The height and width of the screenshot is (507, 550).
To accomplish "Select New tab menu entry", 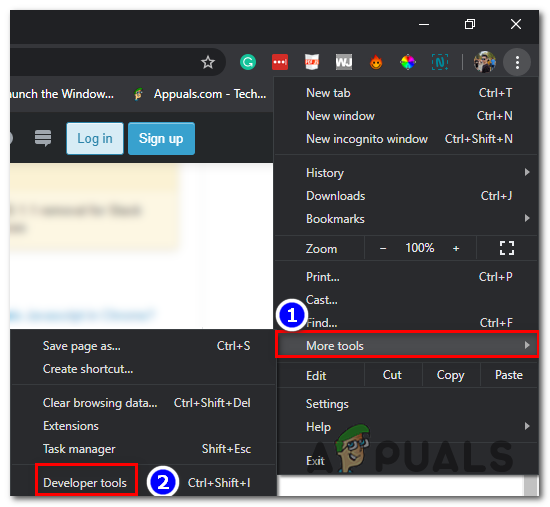I will (x=406, y=93).
